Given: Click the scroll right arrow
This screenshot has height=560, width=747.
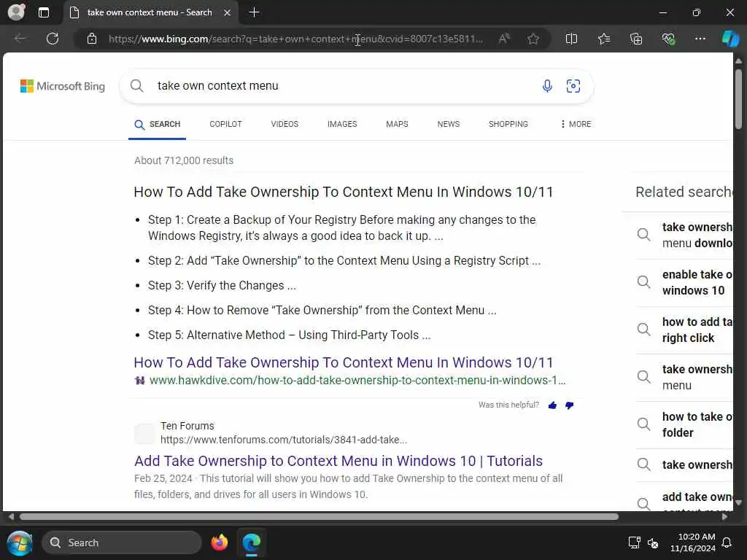Looking at the screenshot, I should [724, 517].
